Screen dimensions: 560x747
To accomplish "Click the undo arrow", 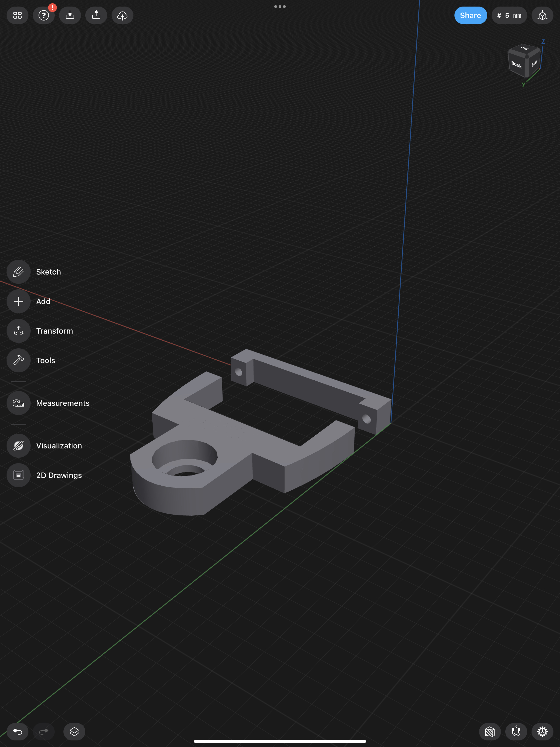I will click(x=17, y=731).
